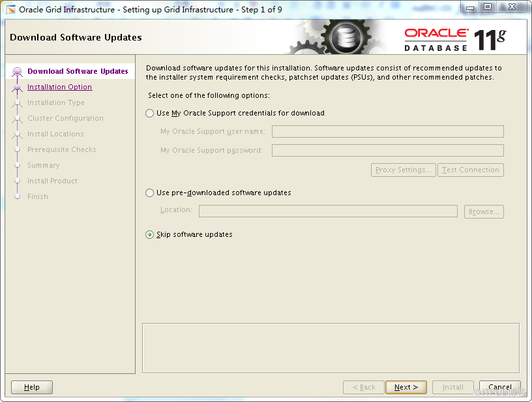Click My Oracle Support password field

pos(387,150)
